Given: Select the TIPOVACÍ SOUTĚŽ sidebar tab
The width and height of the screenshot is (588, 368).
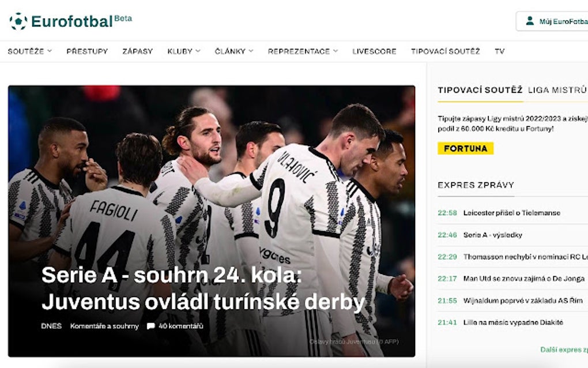Looking at the screenshot, I should pos(480,90).
